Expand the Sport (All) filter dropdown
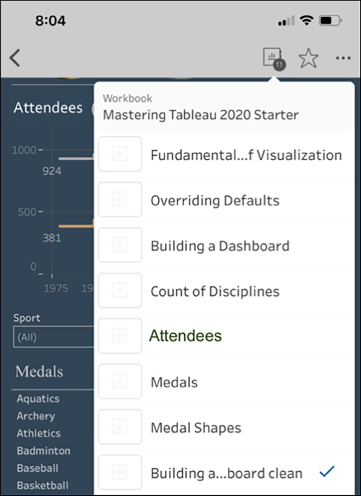 tap(53, 337)
